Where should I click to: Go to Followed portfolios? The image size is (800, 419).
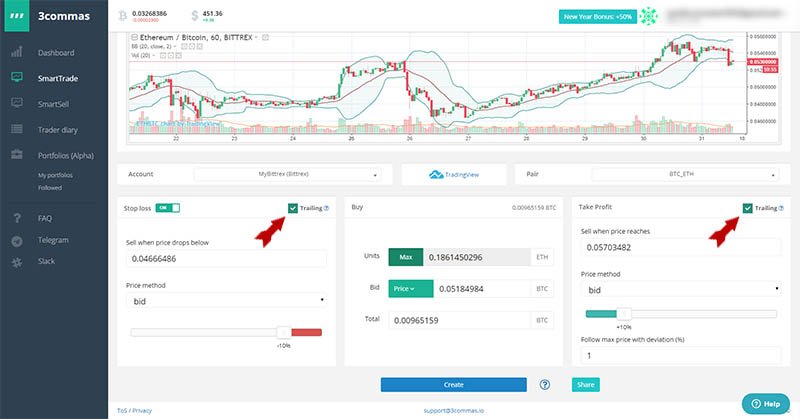point(49,188)
